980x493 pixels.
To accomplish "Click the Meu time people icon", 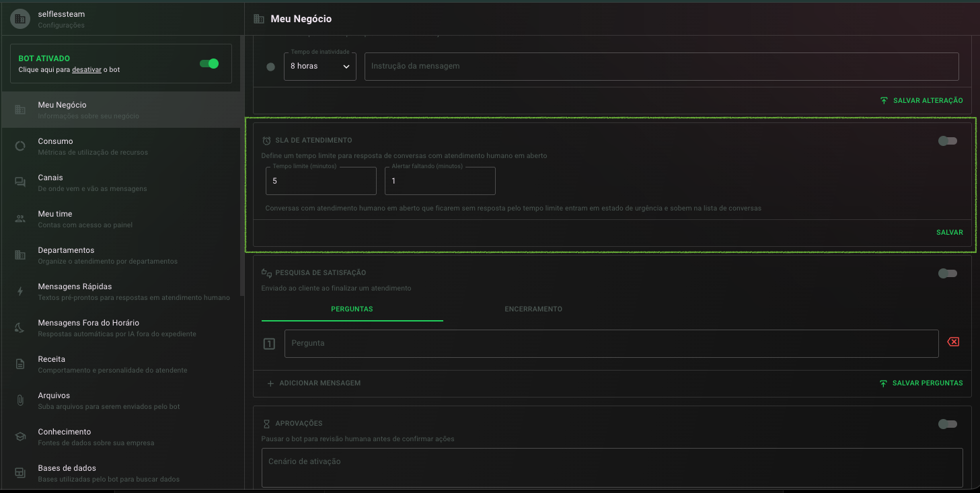I will 20,219.
